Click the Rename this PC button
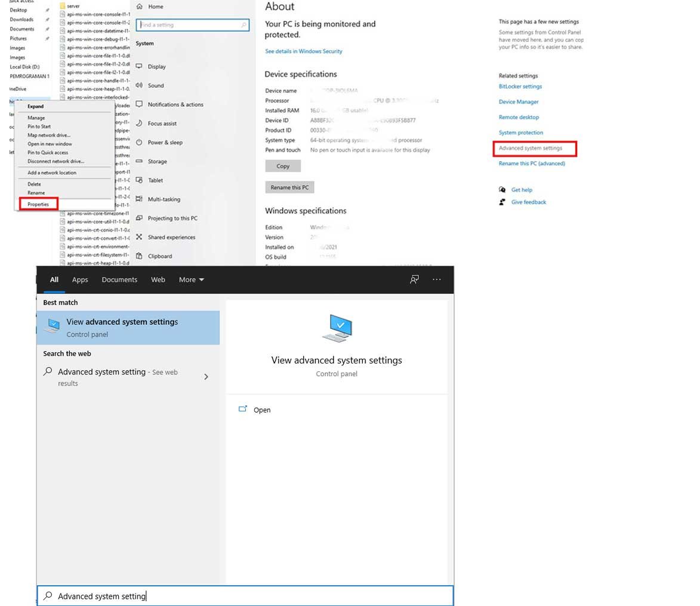The image size is (700, 606). coord(290,187)
